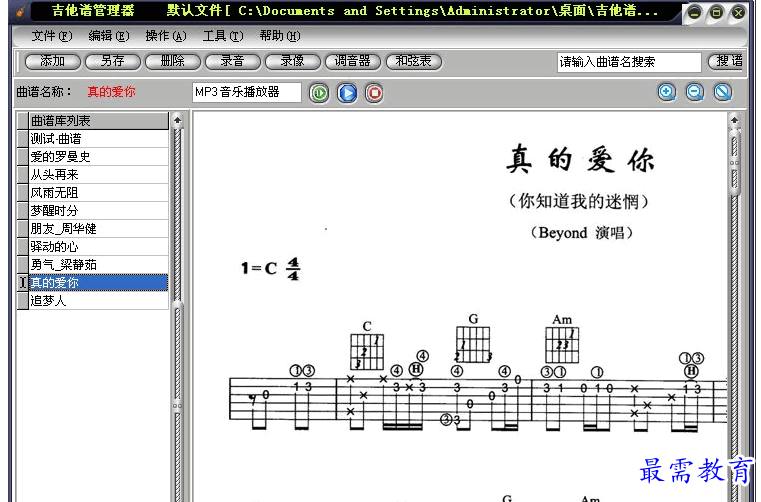Click the red stop button

point(374,93)
